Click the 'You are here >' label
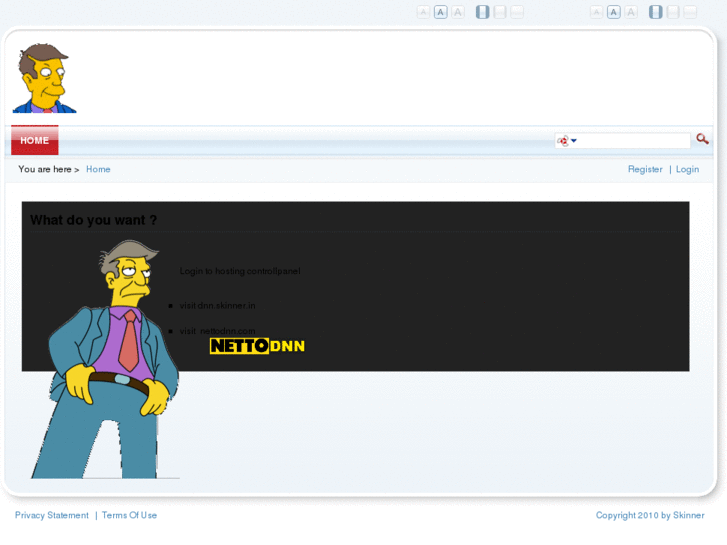This screenshot has height=545, width=727. tap(49, 169)
